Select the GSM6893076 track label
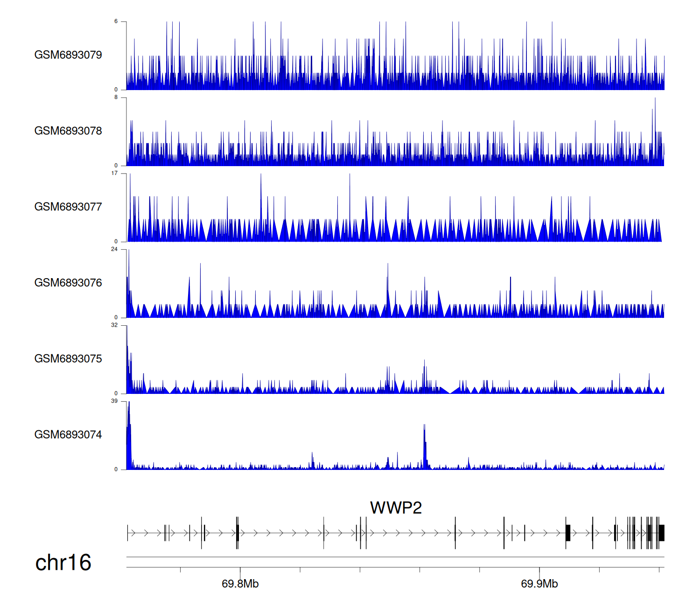 click(68, 283)
